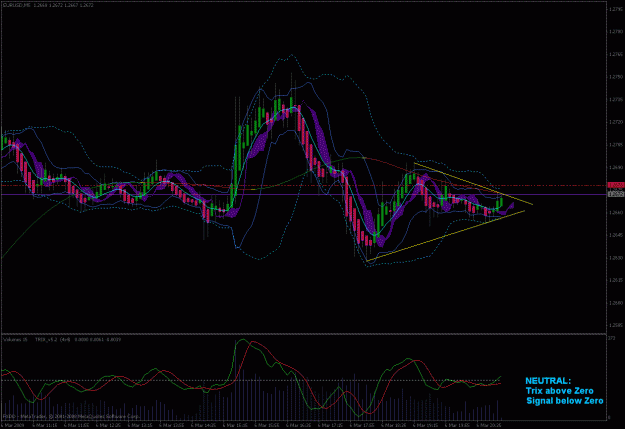
Task: Click the 1.2735 price axis label
Action: pyautogui.click(x=616, y=99)
